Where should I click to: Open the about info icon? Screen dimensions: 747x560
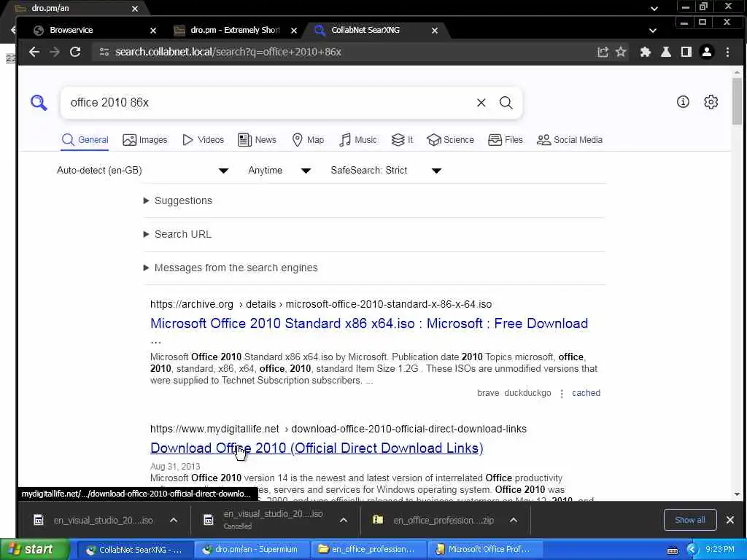[x=683, y=102]
